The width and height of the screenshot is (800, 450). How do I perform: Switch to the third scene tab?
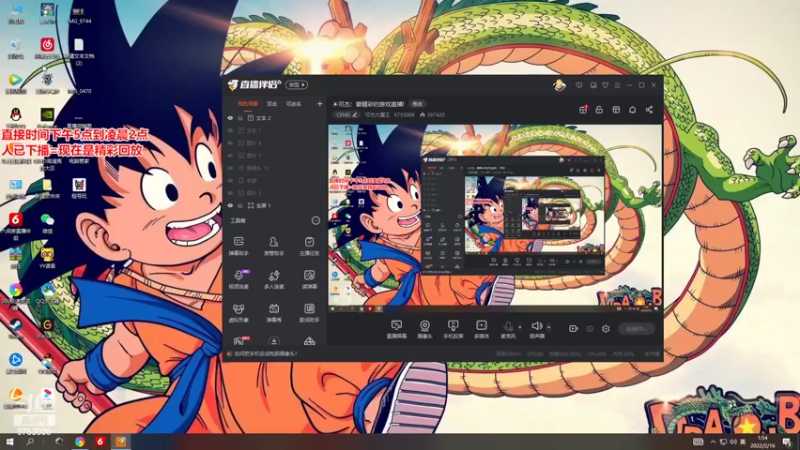coord(293,104)
